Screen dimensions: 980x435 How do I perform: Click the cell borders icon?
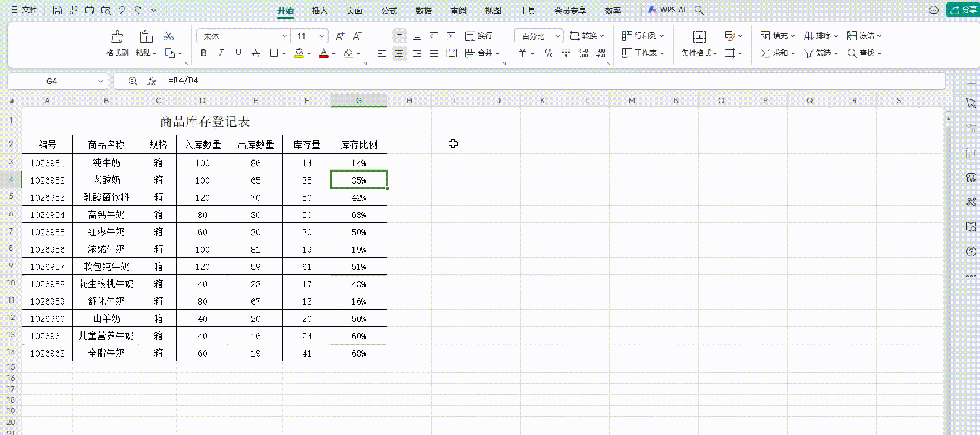click(274, 53)
